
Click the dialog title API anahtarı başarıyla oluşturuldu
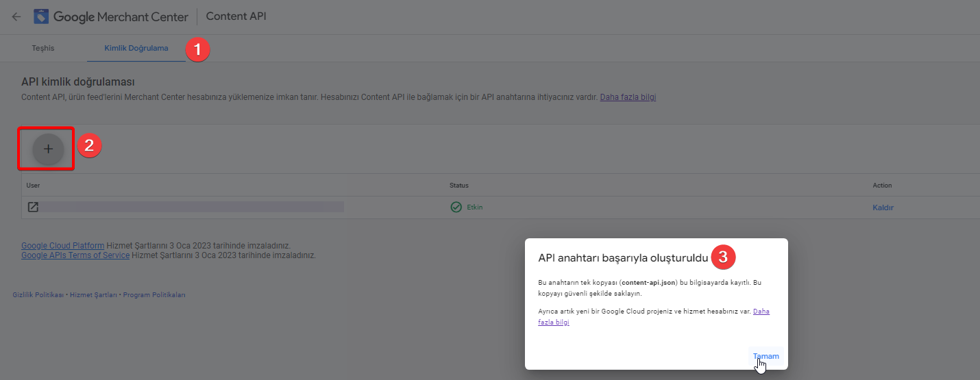pos(623,258)
